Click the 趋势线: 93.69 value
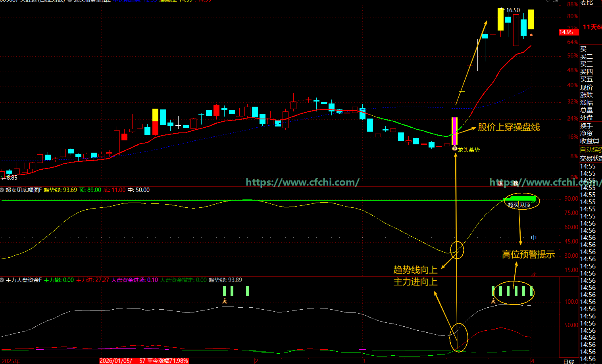The height and width of the screenshot is (364, 602). pyautogui.click(x=60, y=190)
